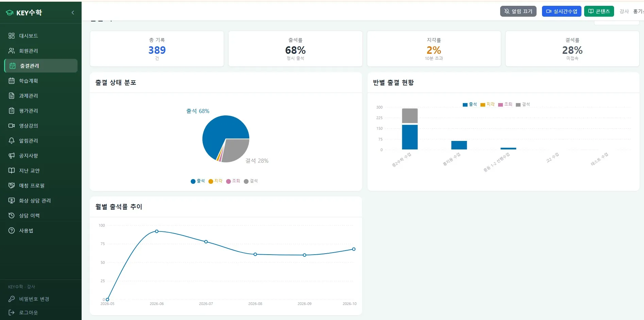644x320 pixels.
Task: Select the 학습계획 menu entry
Action: [x=41, y=81]
